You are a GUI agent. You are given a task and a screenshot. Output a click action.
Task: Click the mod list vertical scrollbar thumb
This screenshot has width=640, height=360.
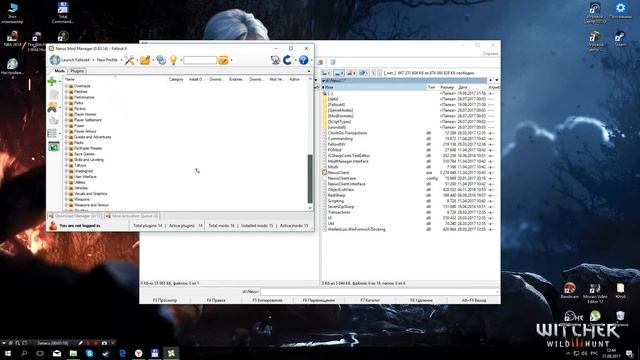(x=310, y=178)
